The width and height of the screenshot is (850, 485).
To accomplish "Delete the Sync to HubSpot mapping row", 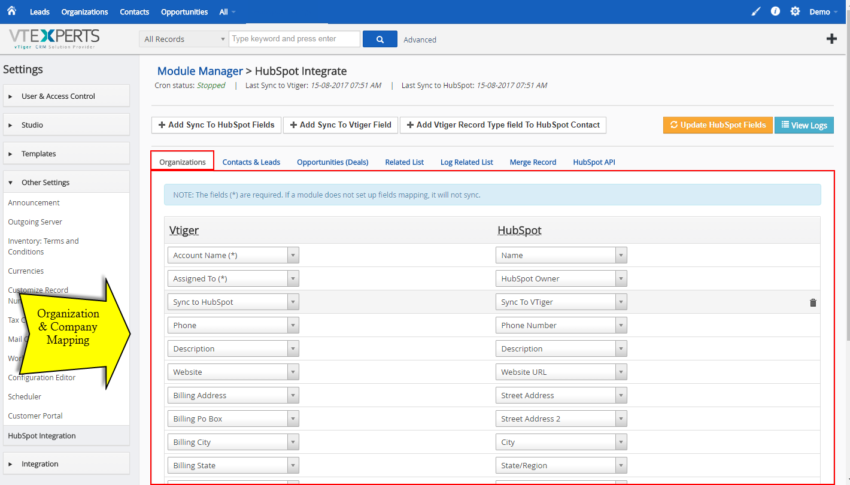I will tap(813, 302).
